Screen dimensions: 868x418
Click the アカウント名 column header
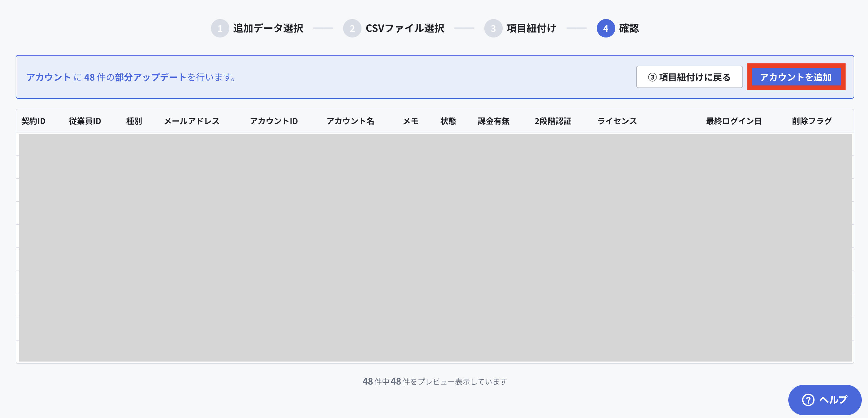351,121
